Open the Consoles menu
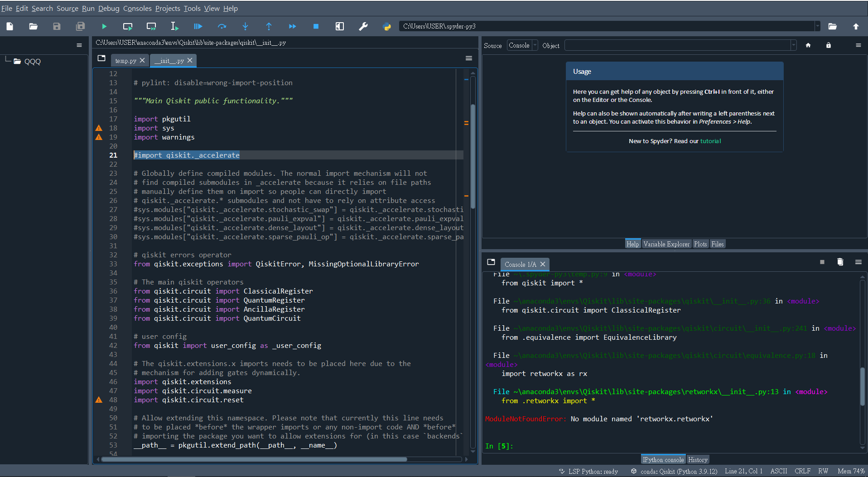Screen dimensions: 868x477 (137, 8)
